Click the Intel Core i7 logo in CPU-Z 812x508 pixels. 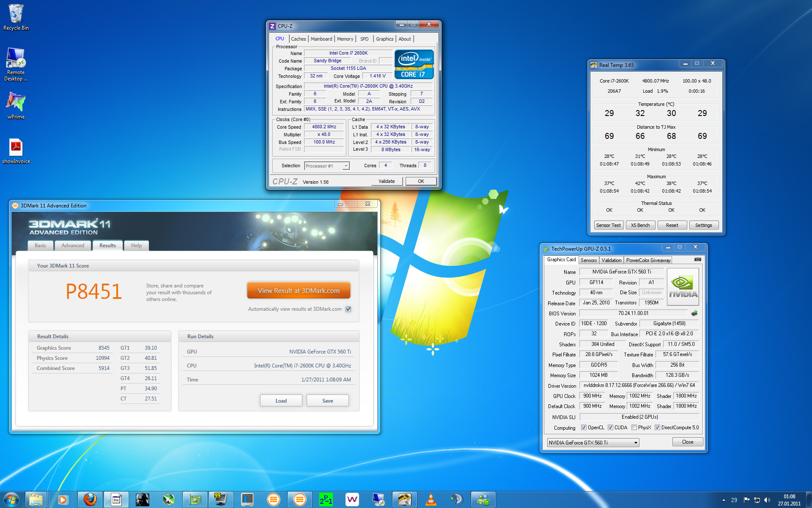point(414,64)
